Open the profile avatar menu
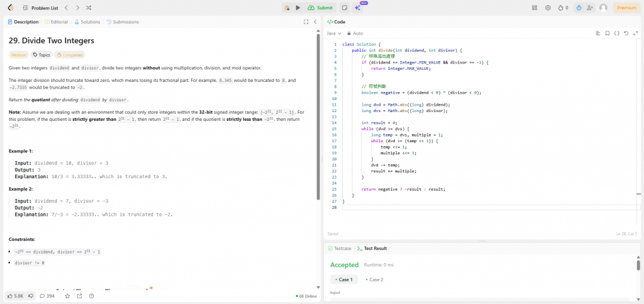This screenshot has height=304, width=644. [603, 8]
